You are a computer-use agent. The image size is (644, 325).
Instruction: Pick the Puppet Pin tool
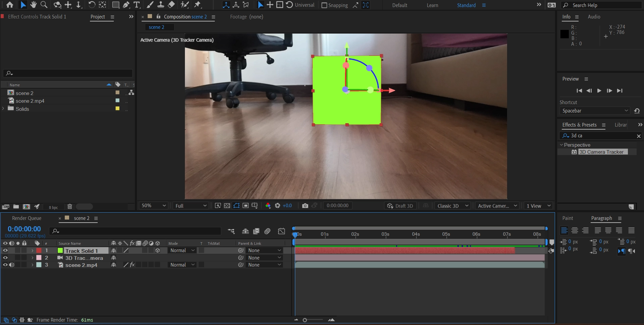coord(198,5)
